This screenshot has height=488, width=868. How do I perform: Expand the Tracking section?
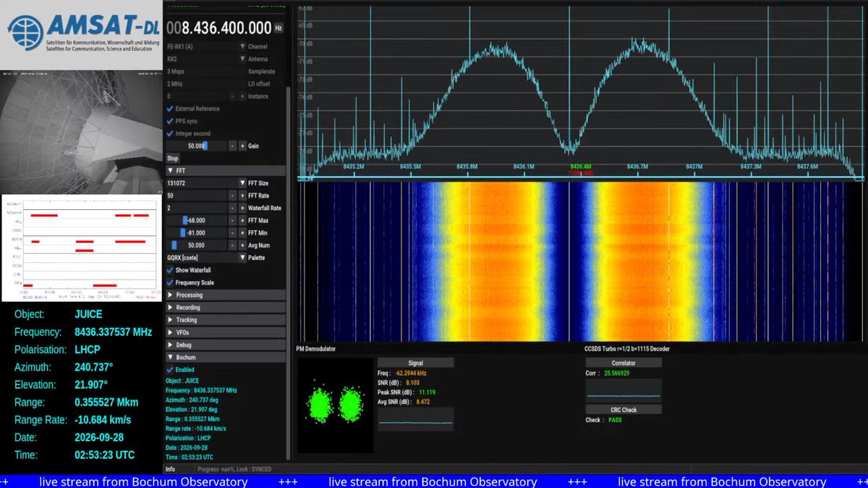pyautogui.click(x=226, y=319)
